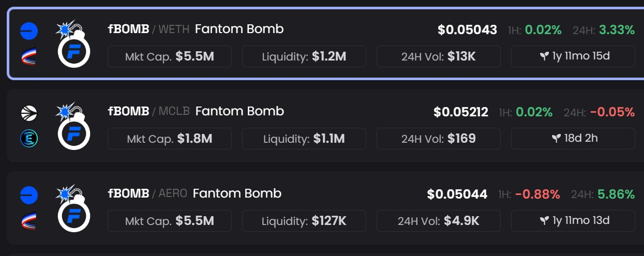Click the Aerodrome DEX icon in the fBOMB/AERO row

point(29,221)
